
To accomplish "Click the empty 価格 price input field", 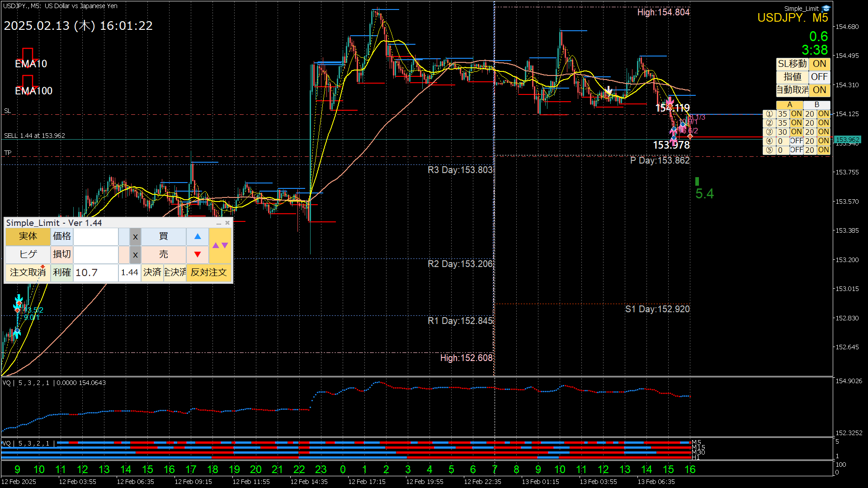I will click(95, 236).
